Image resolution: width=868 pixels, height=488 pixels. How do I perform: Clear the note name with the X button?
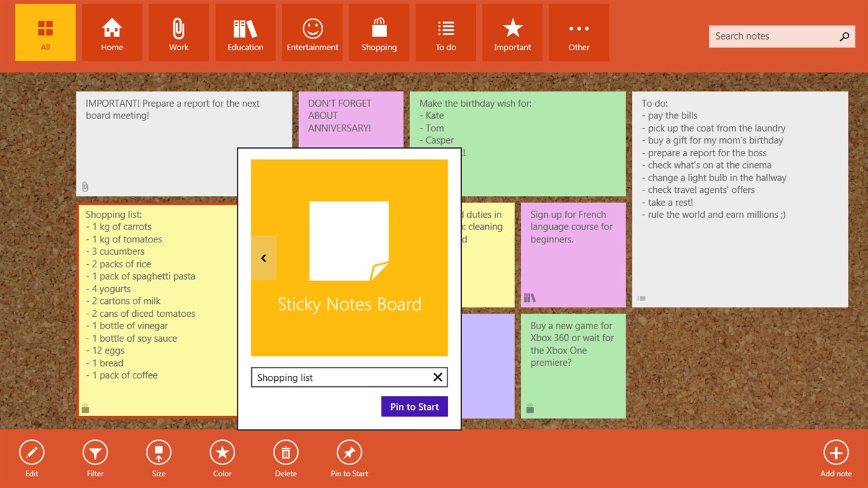(437, 377)
